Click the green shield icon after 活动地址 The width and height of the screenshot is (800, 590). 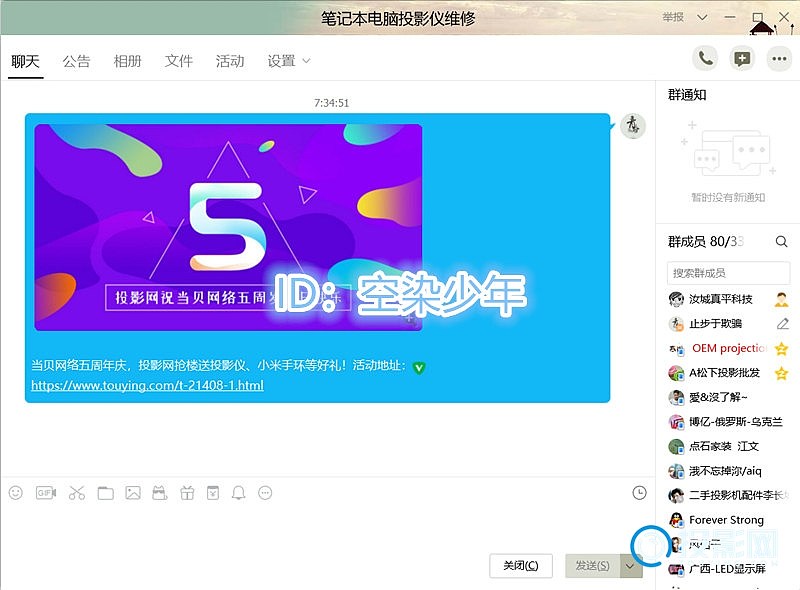419,367
